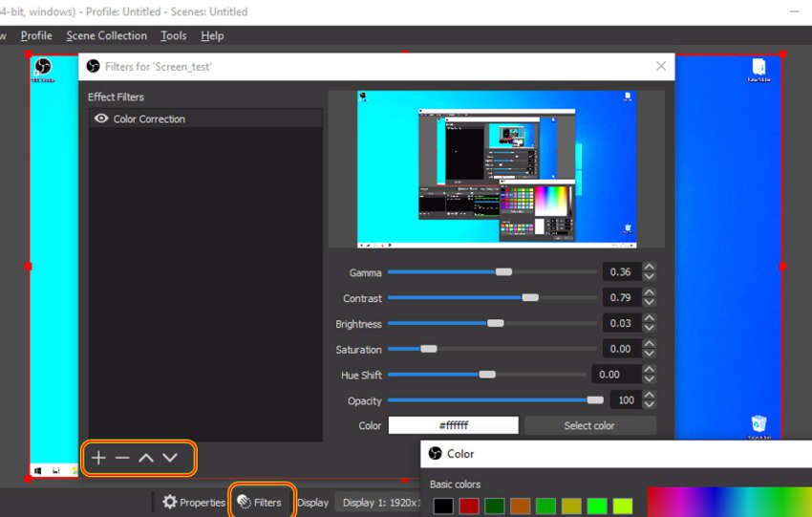Open Display dropdown showing Display 1: 1920x
Image resolution: width=812 pixels, height=517 pixels.
tap(379, 503)
